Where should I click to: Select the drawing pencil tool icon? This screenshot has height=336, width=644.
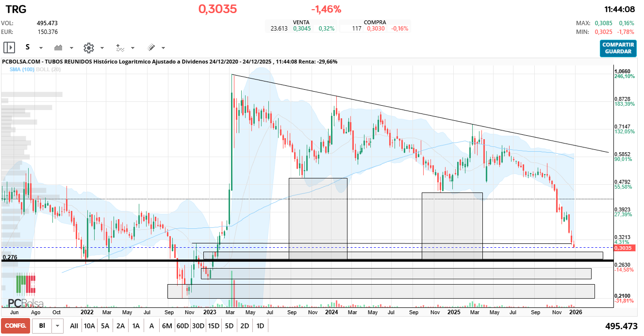tap(151, 48)
